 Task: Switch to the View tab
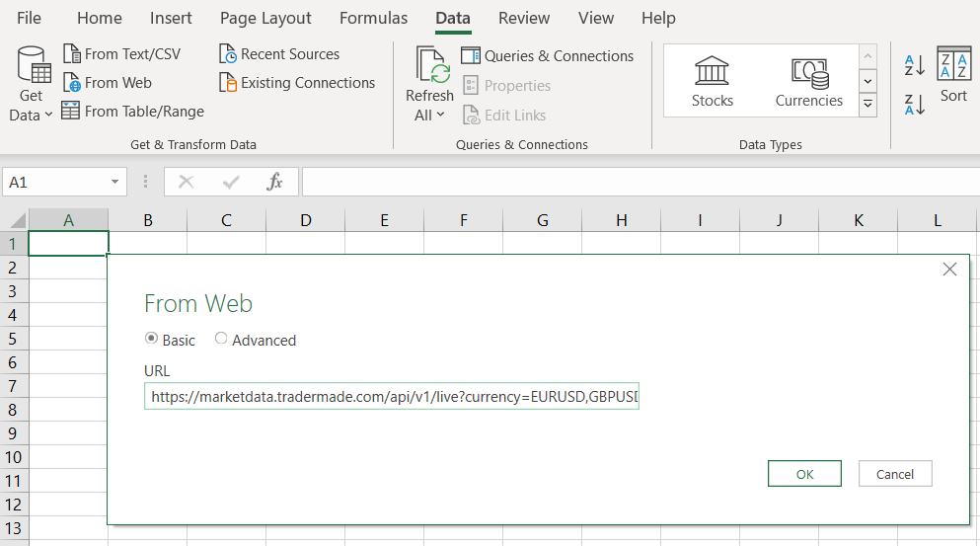(596, 18)
